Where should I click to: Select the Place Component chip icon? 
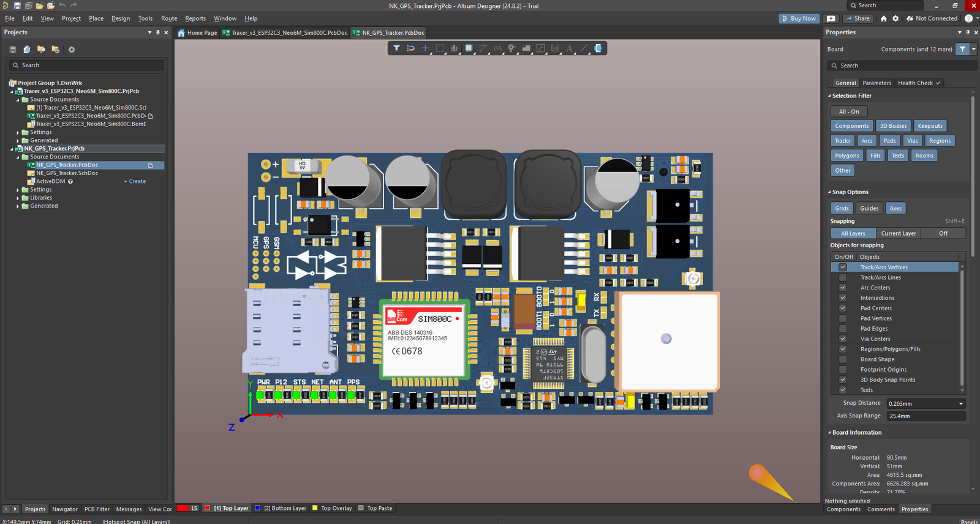pos(469,48)
